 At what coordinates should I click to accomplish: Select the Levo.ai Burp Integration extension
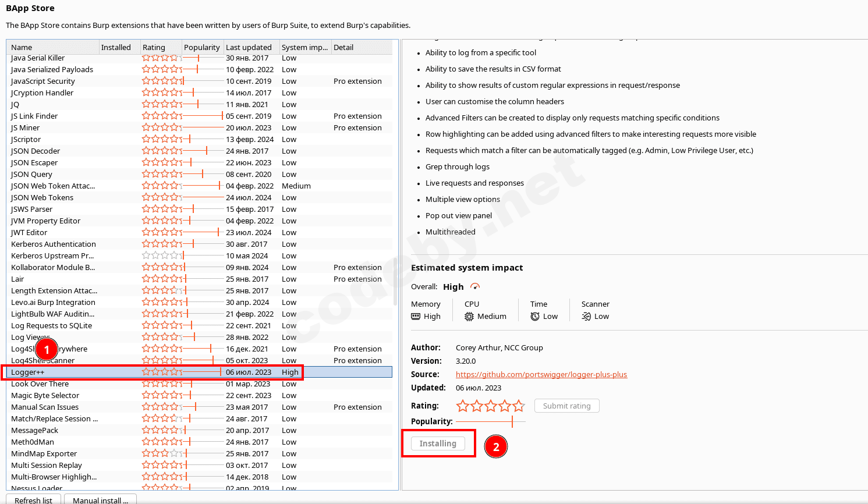click(x=199, y=302)
